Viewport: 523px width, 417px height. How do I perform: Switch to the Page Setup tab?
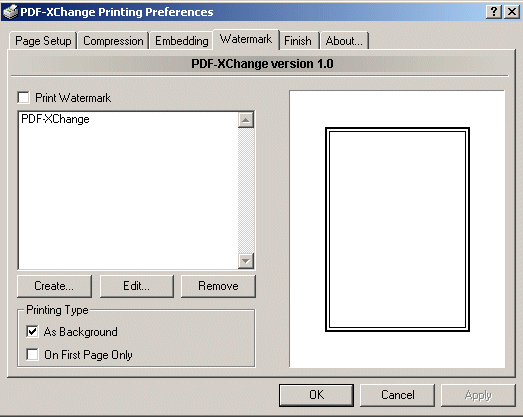[x=43, y=41]
